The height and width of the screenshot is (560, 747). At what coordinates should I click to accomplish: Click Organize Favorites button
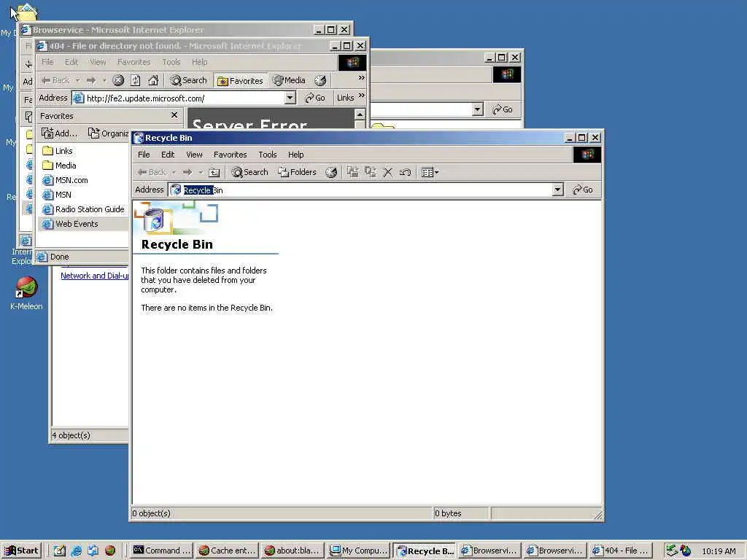[109, 133]
